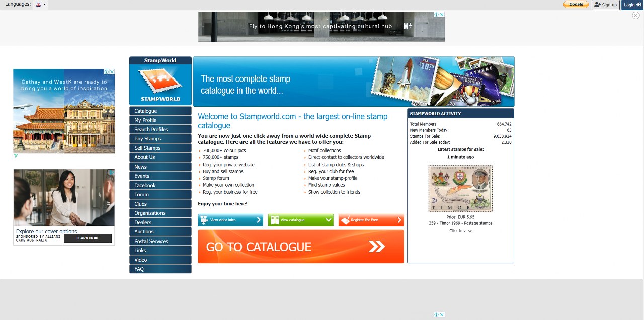The height and width of the screenshot is (320, 644).
Task: Open Organizations menu item
Action: tap(160, 213)
